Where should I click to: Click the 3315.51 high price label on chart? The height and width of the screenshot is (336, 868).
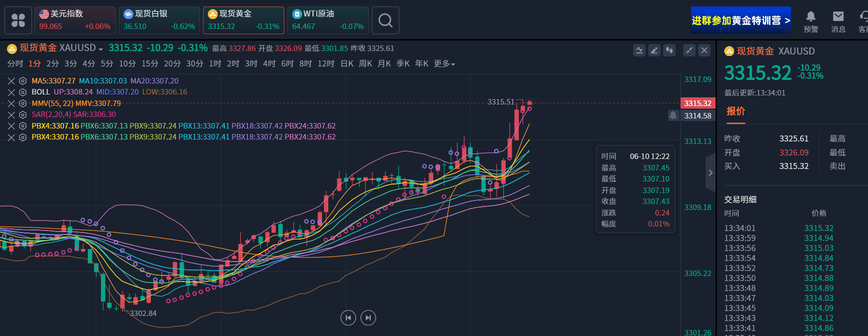tap(501, 102)
